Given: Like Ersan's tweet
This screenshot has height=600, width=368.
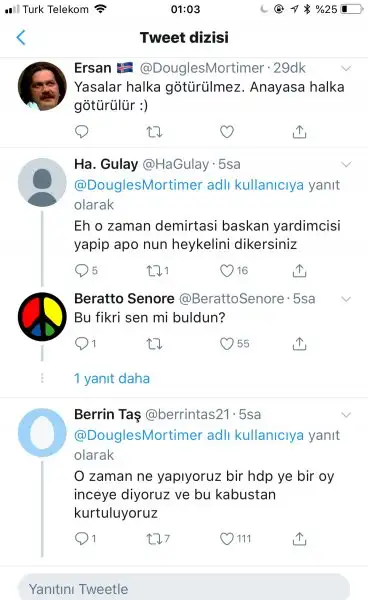Looking at the screenshot, I should tap(227, 132).
